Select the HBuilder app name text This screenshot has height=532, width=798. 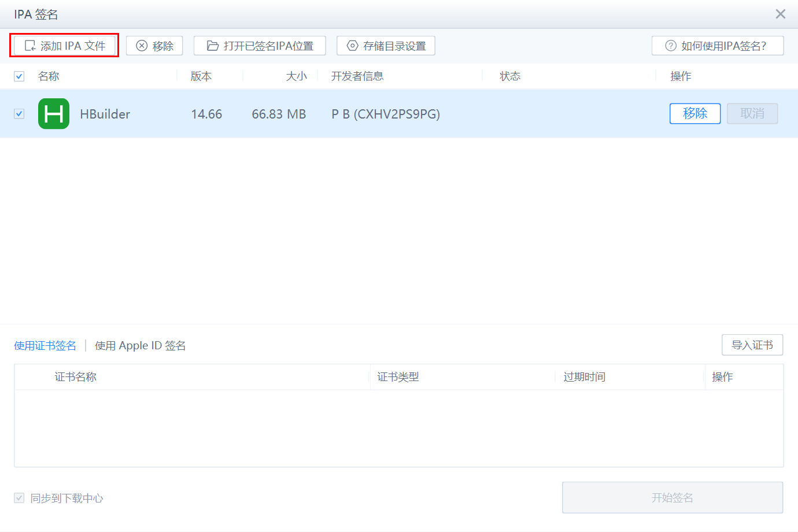105,114
